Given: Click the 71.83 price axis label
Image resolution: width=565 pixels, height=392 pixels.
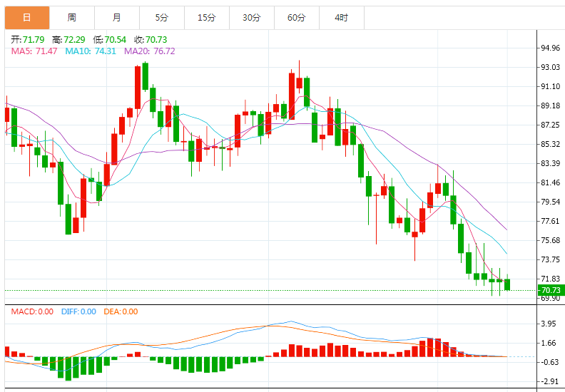Looking at the screenshot, I should click(551, 279).
